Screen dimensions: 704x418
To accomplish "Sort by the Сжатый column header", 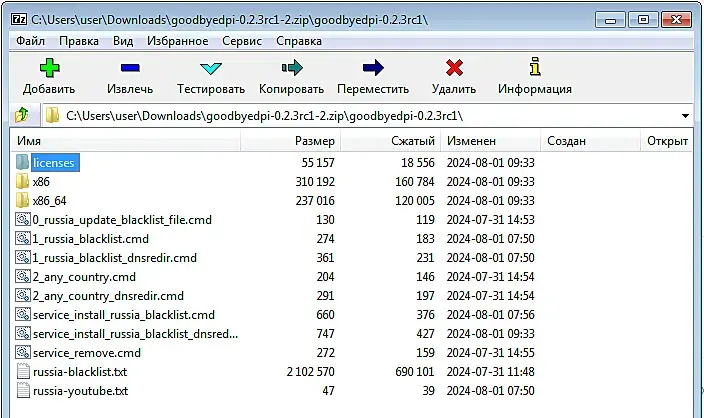I will (x=391, y=141).
